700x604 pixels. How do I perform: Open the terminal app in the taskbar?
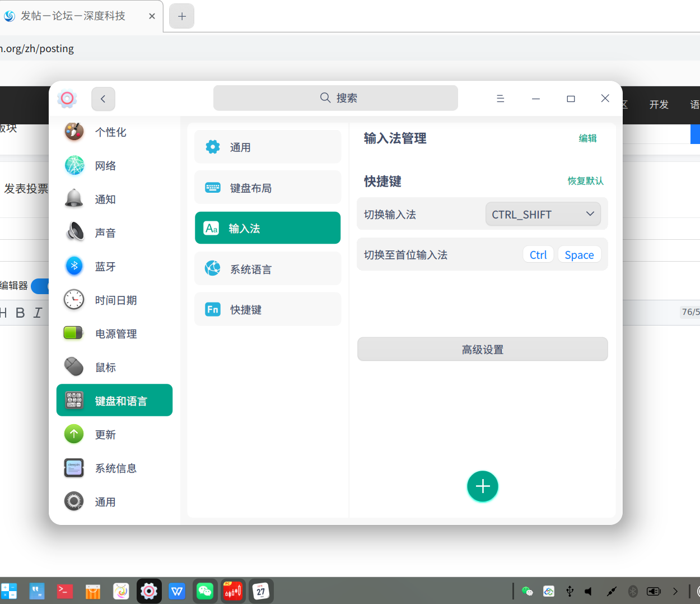65,591
